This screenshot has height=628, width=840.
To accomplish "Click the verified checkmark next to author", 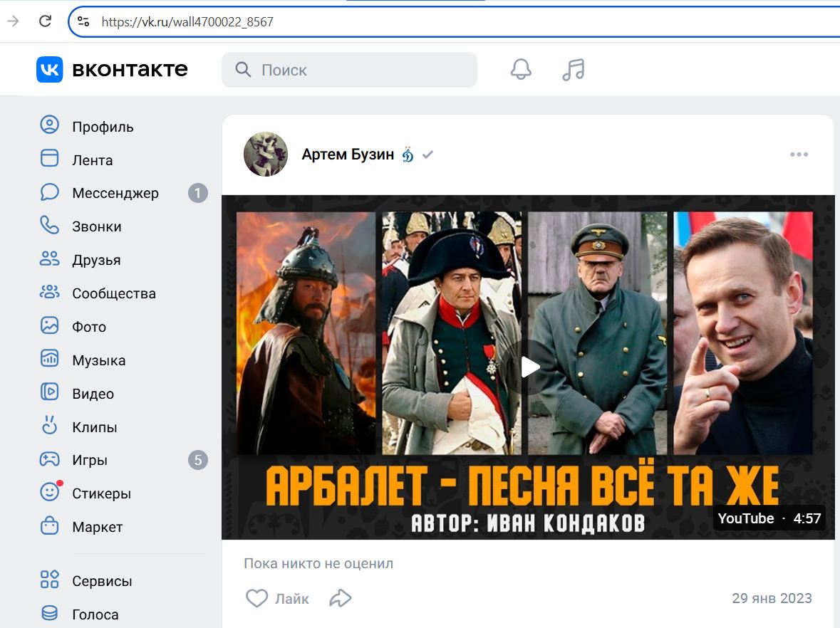I will pyautogui.click(x=427, y=155).
